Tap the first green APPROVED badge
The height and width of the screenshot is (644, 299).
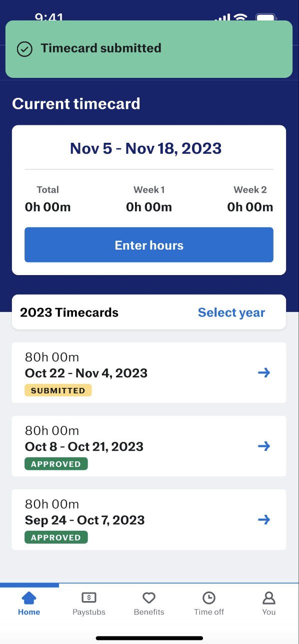(56, 464)
